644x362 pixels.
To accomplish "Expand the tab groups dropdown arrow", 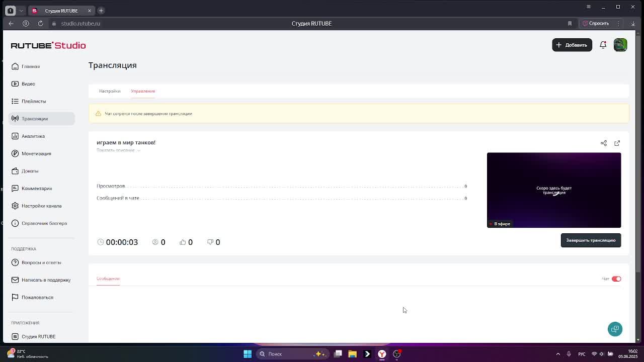I will [x=22, y=11].
